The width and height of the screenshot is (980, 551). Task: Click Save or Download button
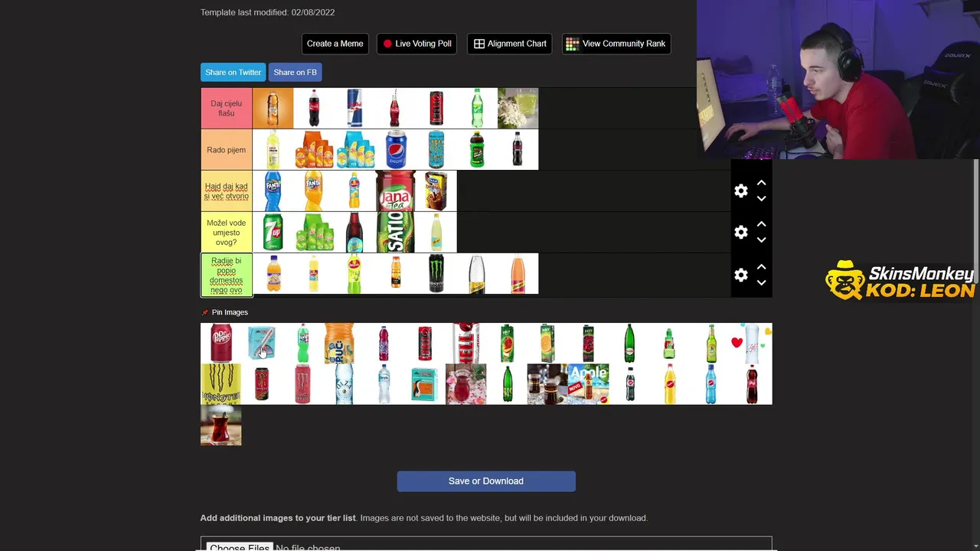[x=486, y=481]
